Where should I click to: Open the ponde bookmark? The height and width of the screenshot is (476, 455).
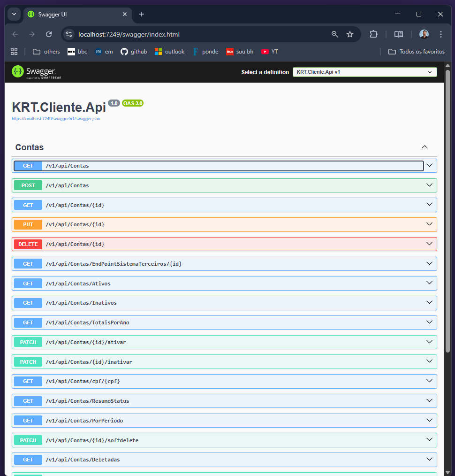[x=205, y=52]
